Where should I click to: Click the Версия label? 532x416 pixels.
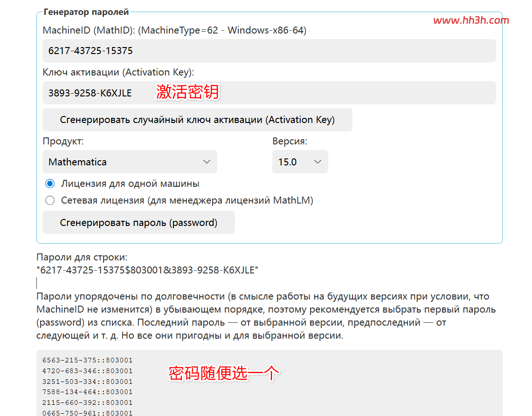point(290,141)
